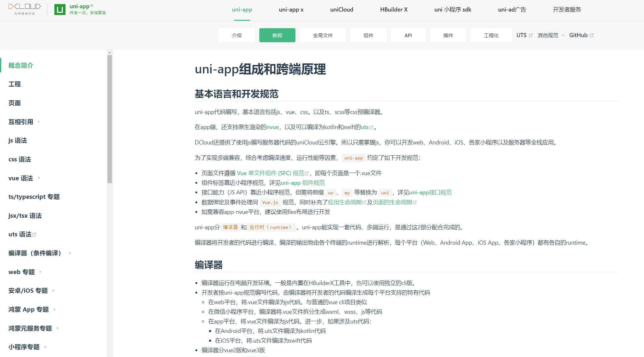Viewport: 644px width, 357px height.
Task: Open the GitHub link
Action: point(578,35)
